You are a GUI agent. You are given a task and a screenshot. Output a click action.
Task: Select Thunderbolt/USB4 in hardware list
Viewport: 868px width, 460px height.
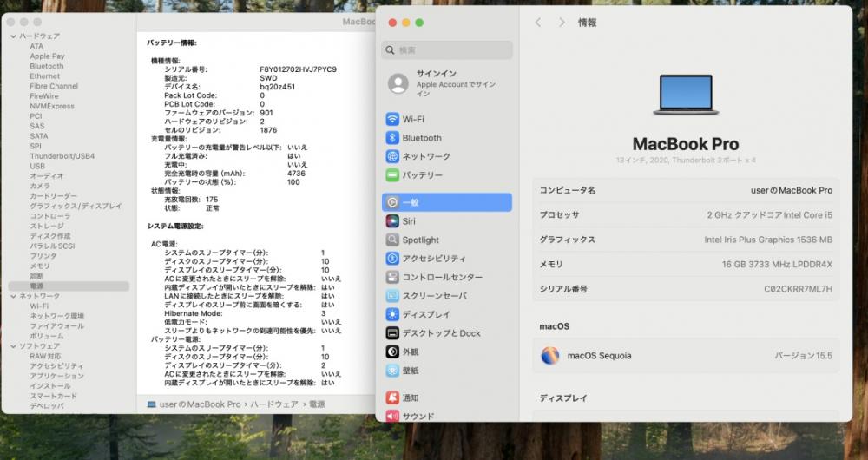click(62, 156)
